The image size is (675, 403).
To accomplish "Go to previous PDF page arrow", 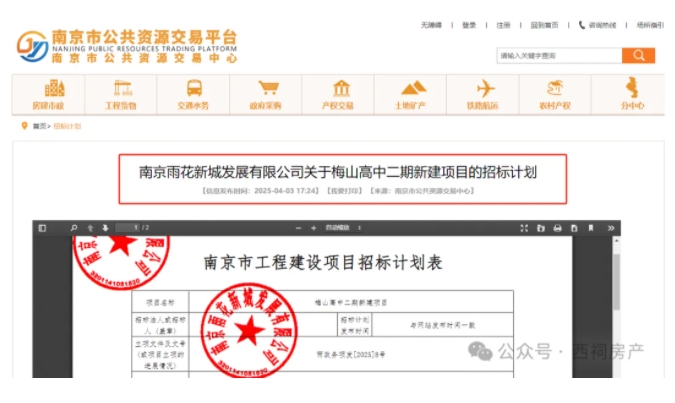I will pos(90,228).
